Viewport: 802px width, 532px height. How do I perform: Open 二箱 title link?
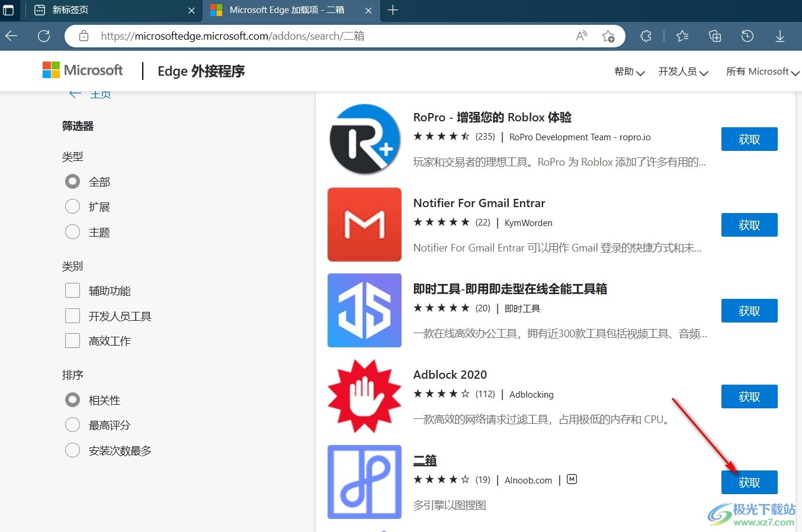coord(425,460)
